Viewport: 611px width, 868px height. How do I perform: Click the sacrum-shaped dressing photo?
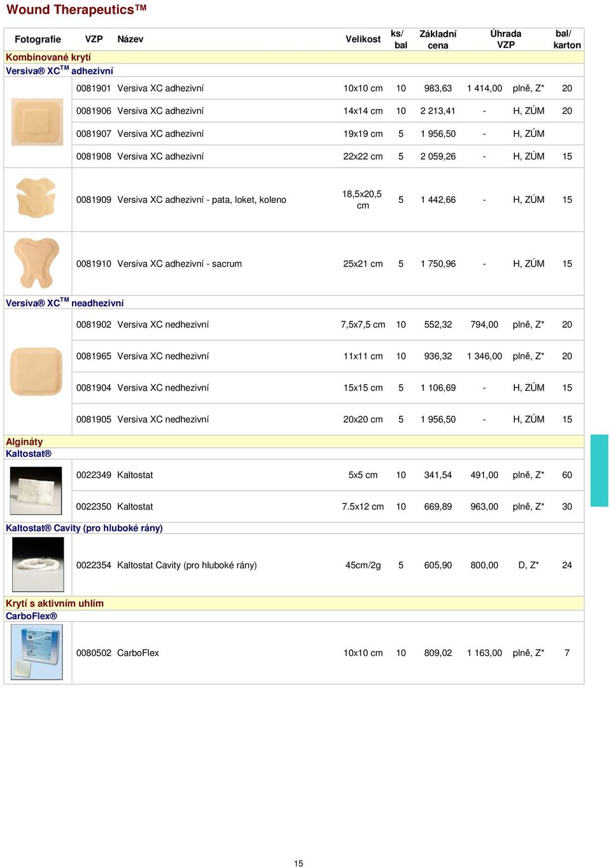(x=36, y=263)
